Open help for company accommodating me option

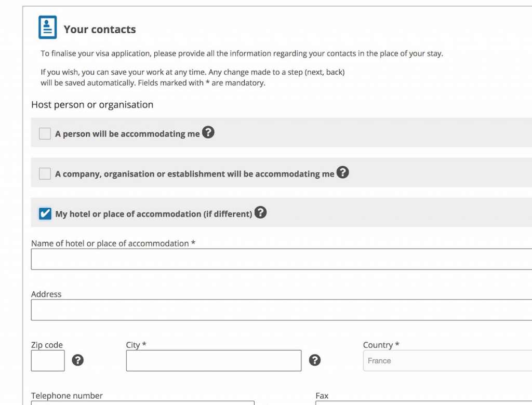click(x=342, y=172)
